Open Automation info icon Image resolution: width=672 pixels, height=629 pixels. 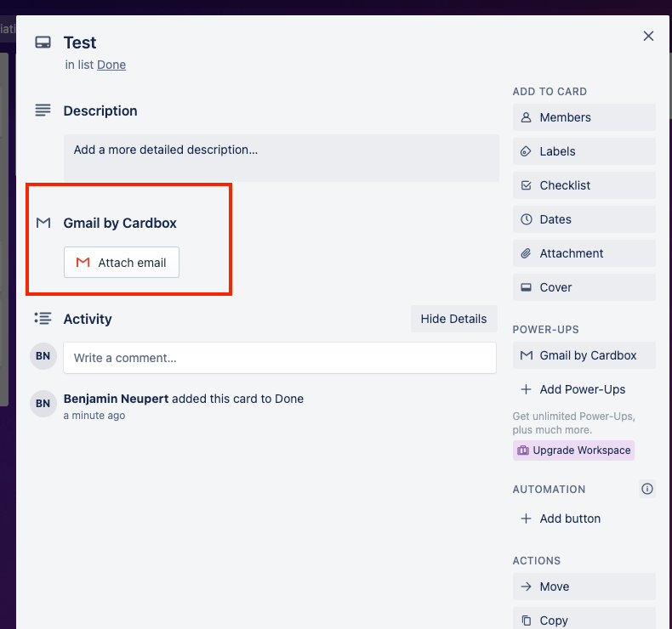pos(647,489)
